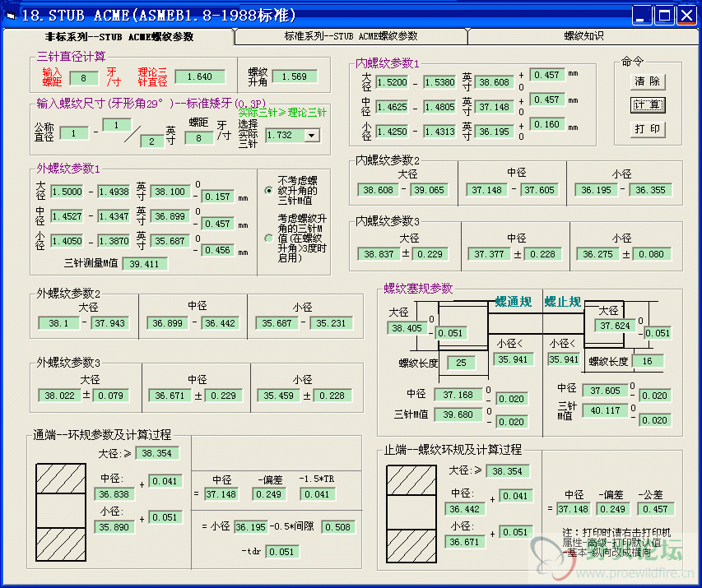Click the 输入螺距 field showing 8
702x588 pixels.
[84, 79]
